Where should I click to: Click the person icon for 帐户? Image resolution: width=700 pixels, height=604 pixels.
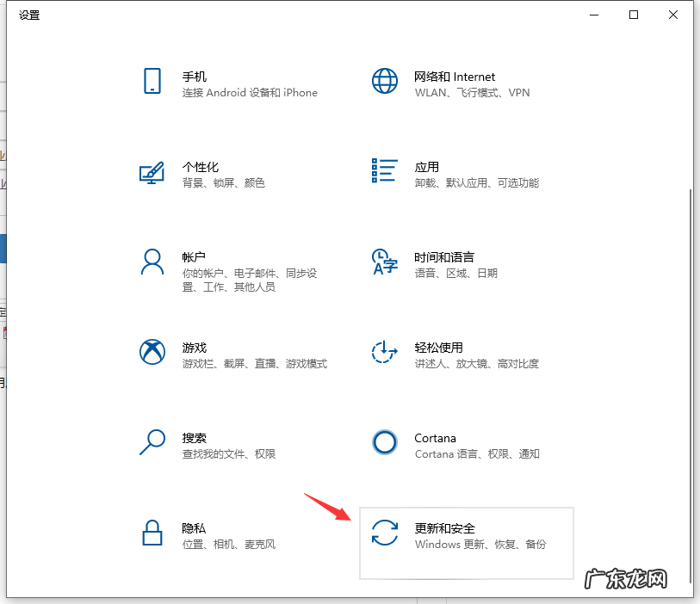point(152,263)
